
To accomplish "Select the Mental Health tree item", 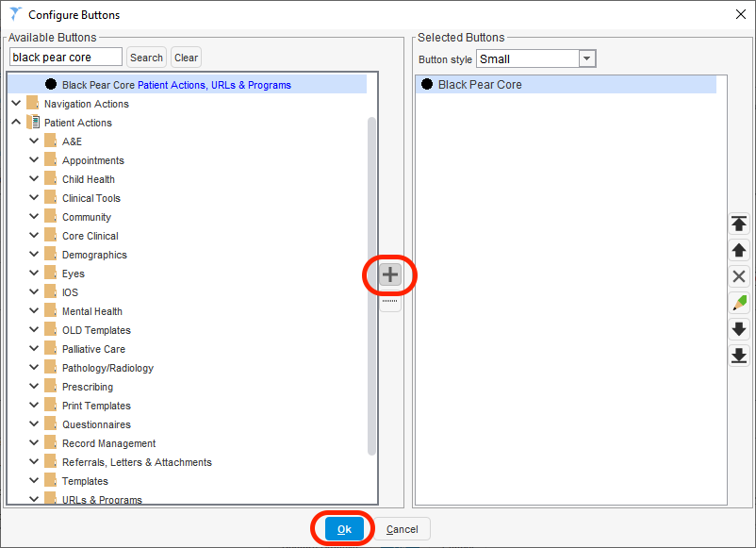I will pyautogui.click(x=92, y=311).
